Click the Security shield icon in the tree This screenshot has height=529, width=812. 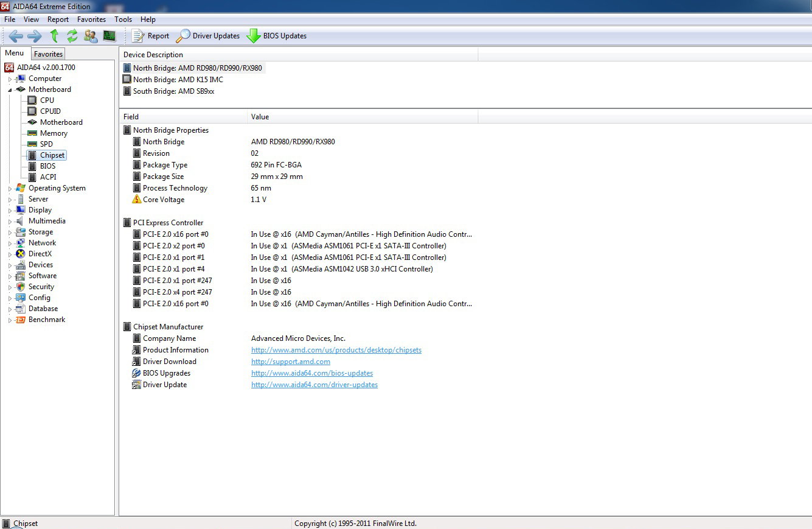[21, 287]
